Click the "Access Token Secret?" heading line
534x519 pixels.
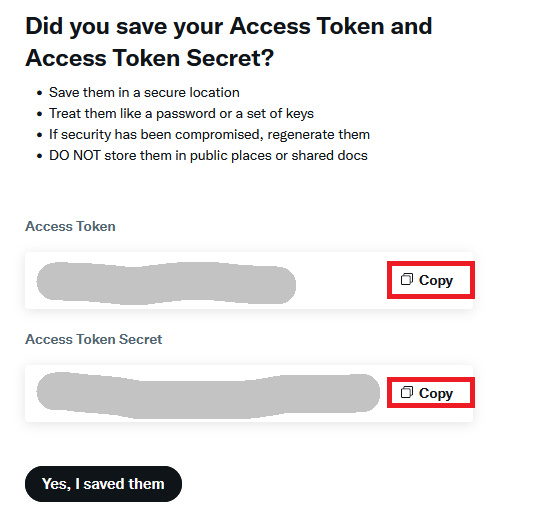coord(150,58)
